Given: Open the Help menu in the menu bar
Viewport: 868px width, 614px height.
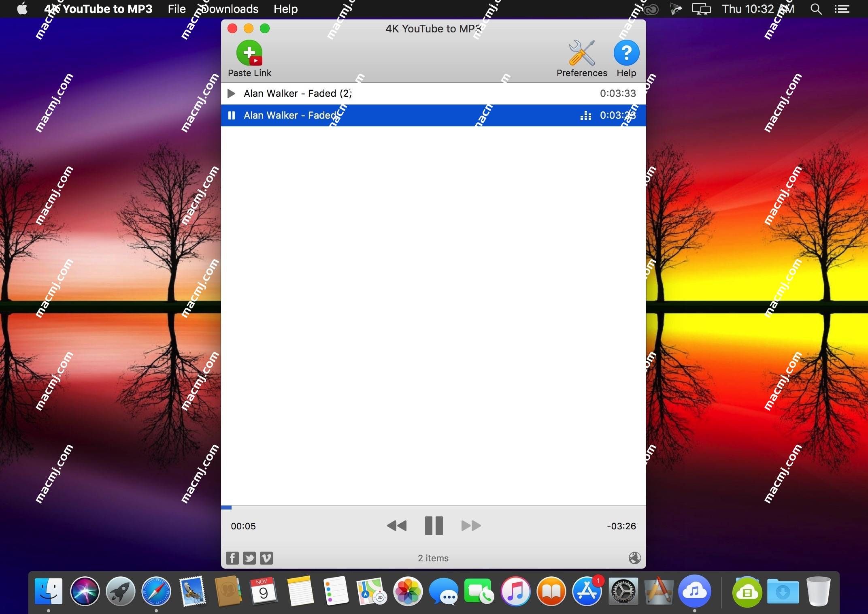Looking at the screenshot, I should click(x=285, y=9).
